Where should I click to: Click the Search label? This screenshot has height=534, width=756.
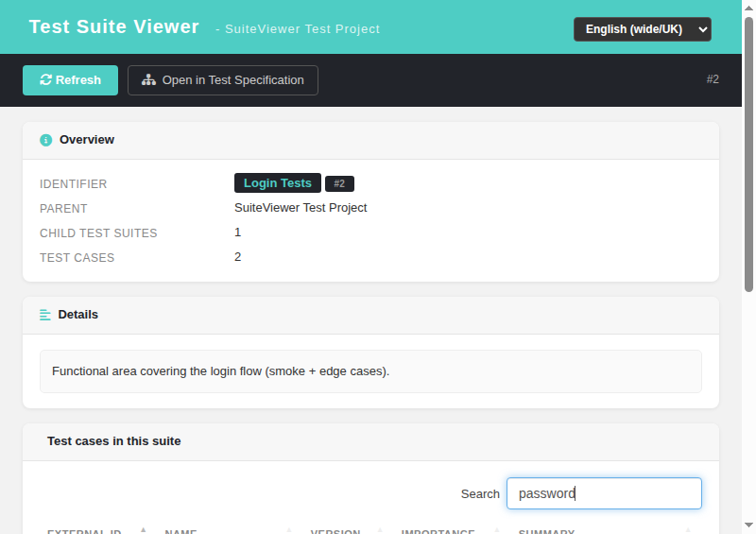click(x=480, y=494)
